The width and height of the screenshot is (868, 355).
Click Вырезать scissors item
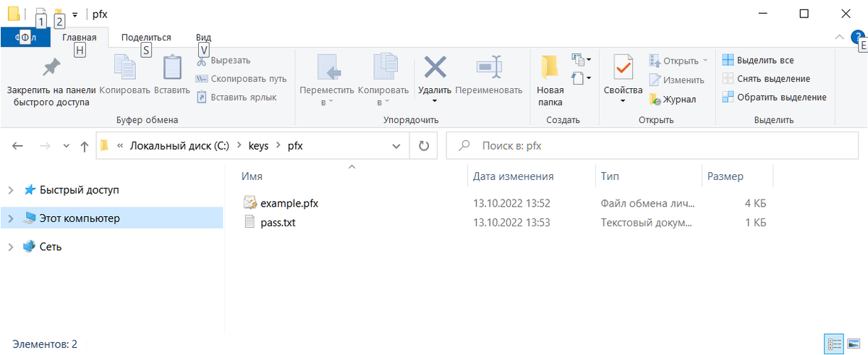tap(224, 61)
